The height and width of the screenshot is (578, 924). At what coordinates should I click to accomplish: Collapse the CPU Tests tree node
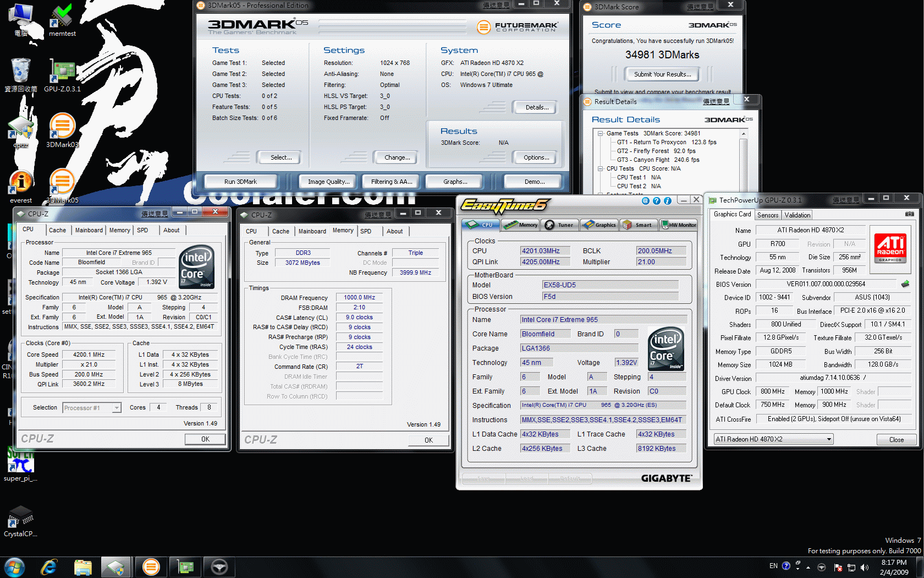pyautogui.click(x=601, y=168)
